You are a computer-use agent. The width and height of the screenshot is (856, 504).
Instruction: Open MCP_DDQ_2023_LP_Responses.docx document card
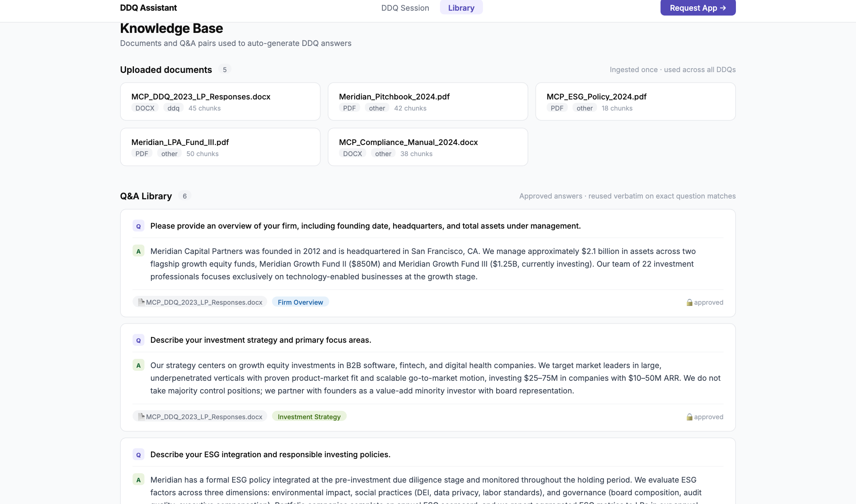pyautogui.click(x=220, y=101)
